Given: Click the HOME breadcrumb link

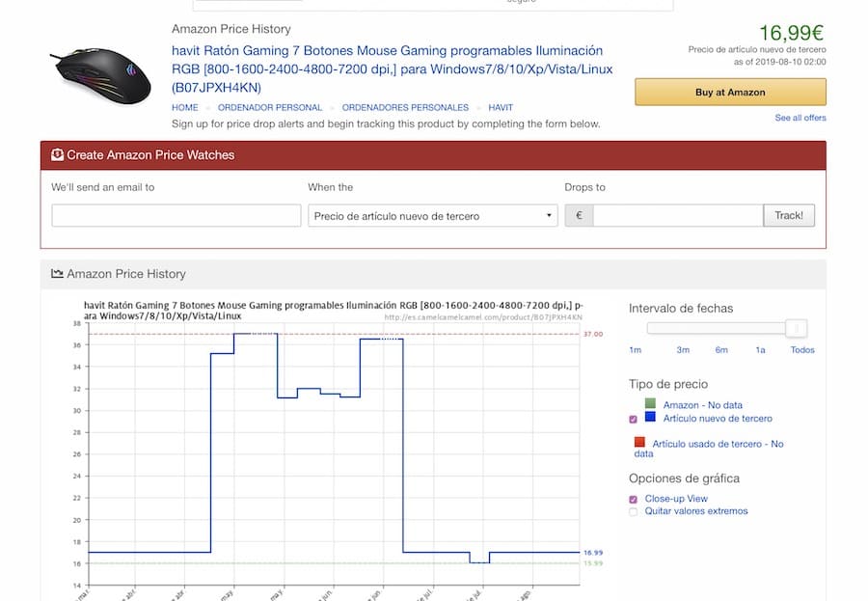Looking at the screenshot, I should tap(185, 108).
